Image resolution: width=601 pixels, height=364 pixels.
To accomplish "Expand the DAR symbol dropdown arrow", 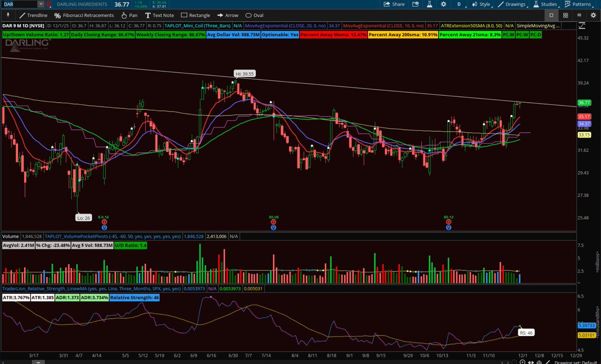I will [x=40, y=4].
